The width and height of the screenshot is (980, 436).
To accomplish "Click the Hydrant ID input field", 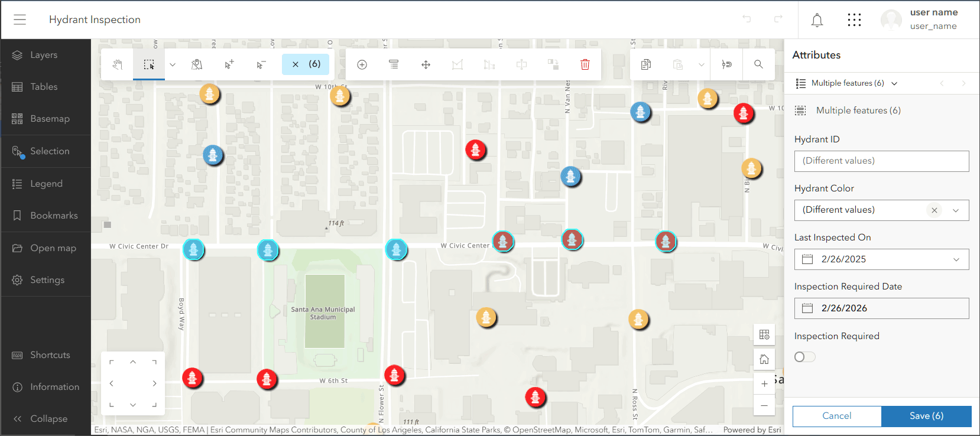I will tap(881, 161).
